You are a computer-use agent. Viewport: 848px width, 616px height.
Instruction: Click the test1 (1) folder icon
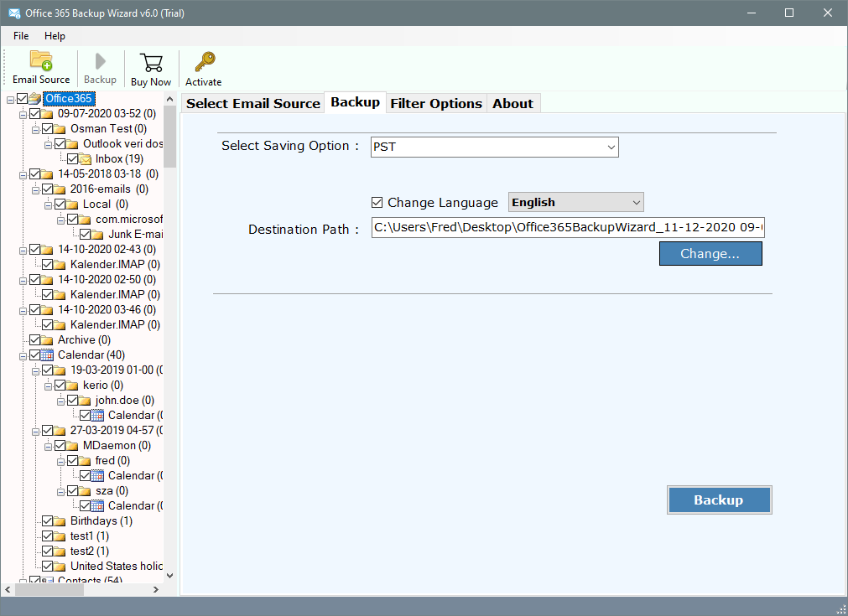coord(60,536)
